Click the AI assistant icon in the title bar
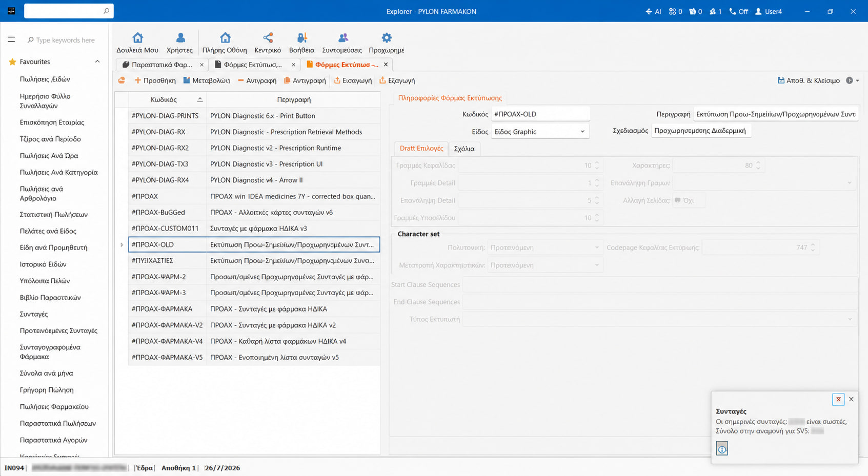This screenshot has height=476, width=868. pyautogui.click(x=654, y=11)
